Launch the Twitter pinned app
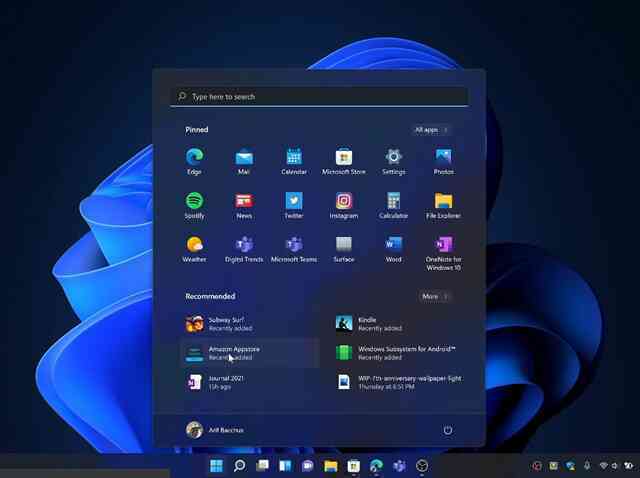Screen dimensions: 640x478 [x=294, y=206]
